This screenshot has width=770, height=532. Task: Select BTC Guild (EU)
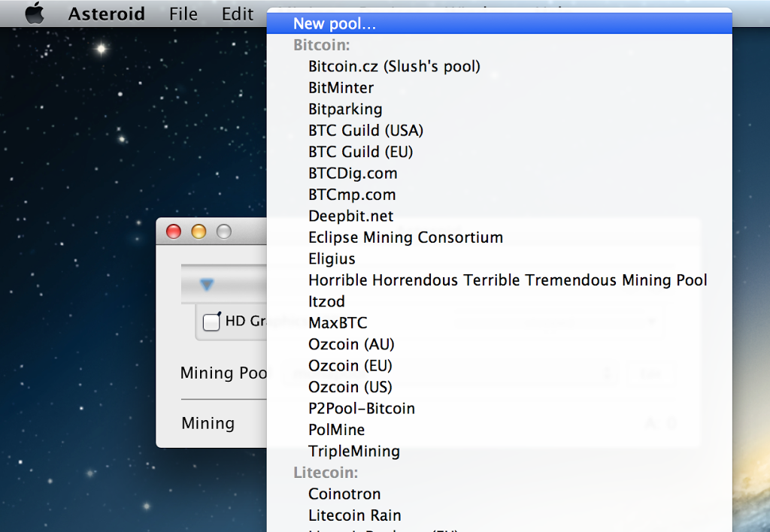click(499, 152)
